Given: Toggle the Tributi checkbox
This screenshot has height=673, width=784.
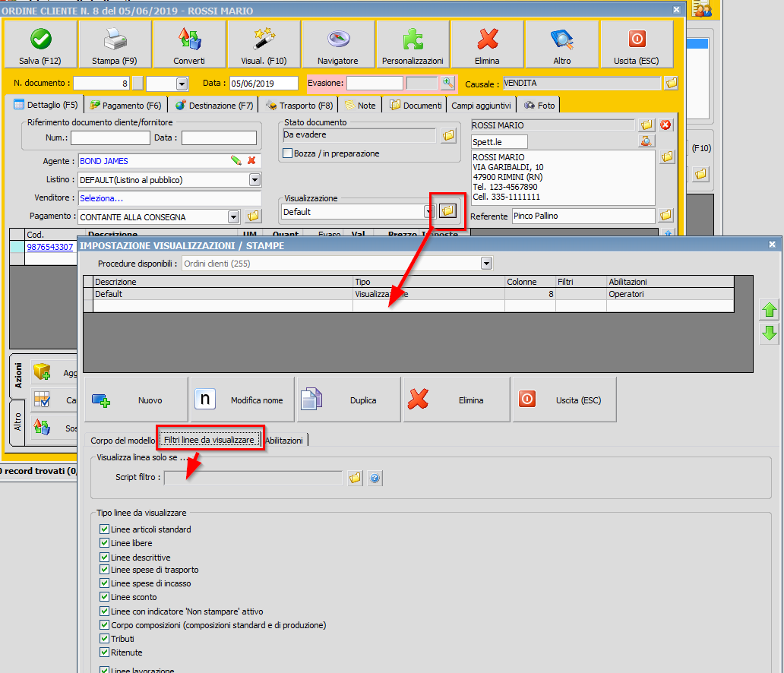Looking at the screenshot, I should (105, 638).
